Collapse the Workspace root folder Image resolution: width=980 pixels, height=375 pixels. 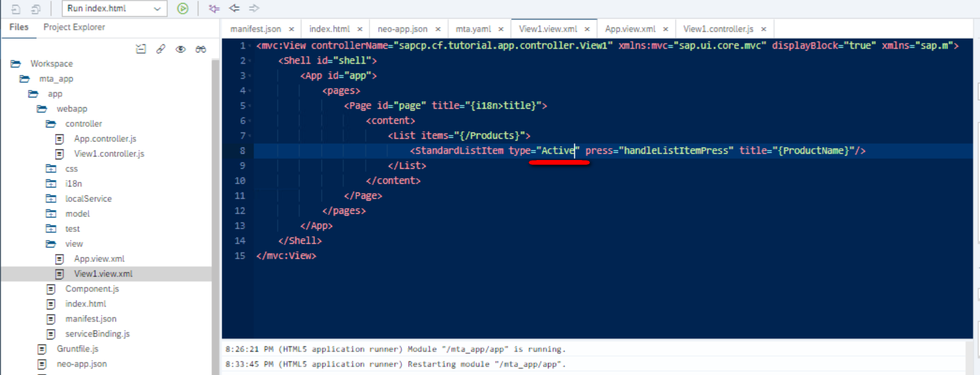coord(16,64)
